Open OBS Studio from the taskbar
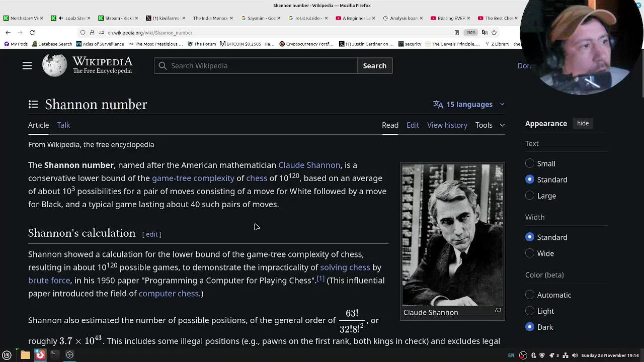This screenshot has width=644, height=362. (70, 355)
